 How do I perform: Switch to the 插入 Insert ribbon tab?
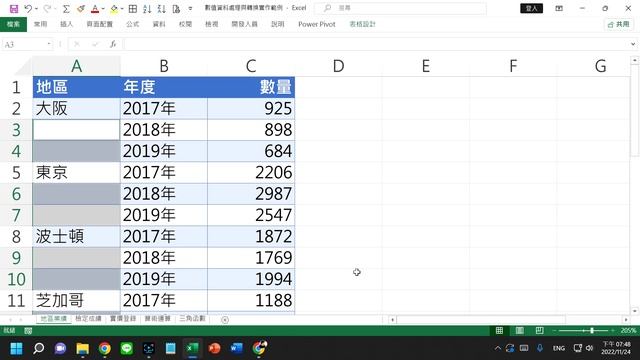coord(66,24)
